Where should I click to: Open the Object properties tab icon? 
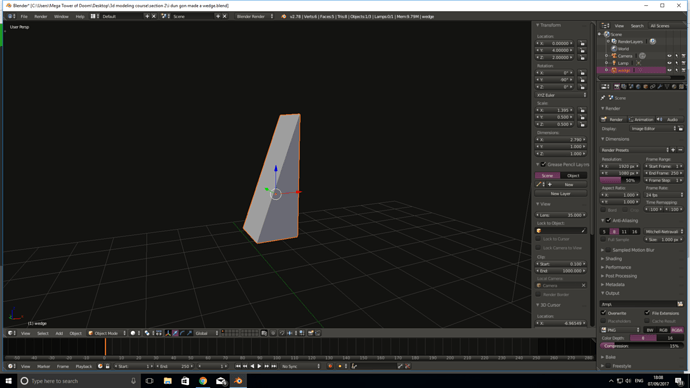click(646, 87)
